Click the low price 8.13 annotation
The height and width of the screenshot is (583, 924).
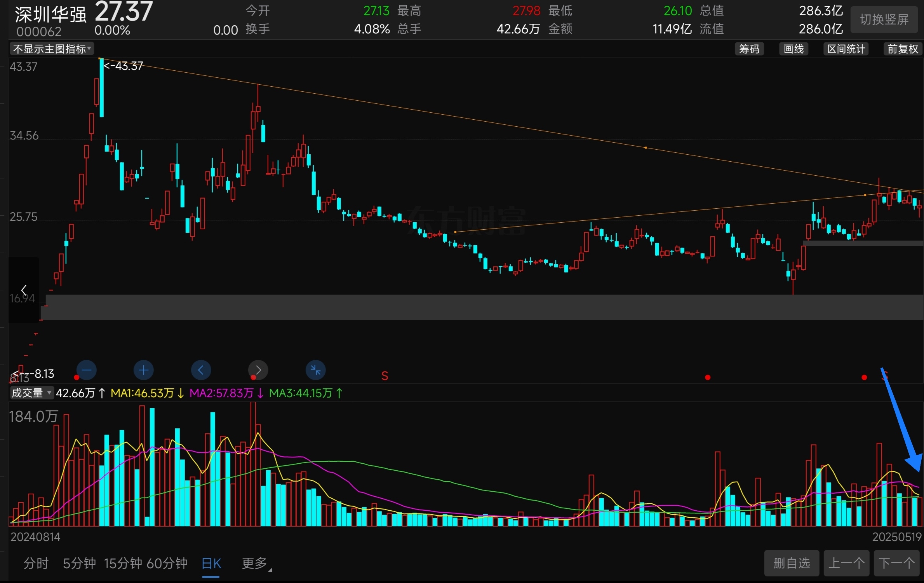tap(34, 374)
